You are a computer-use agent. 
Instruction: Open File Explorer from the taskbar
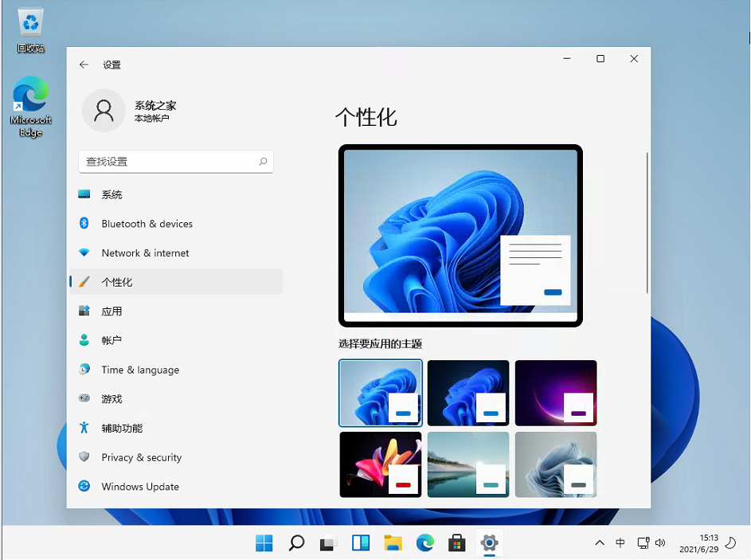(393, 542)
